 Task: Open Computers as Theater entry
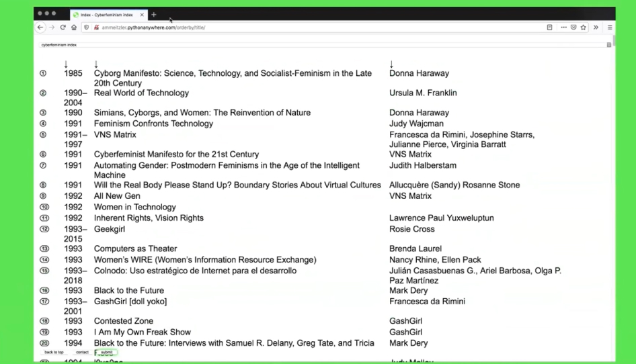click(x=136, y=249)
